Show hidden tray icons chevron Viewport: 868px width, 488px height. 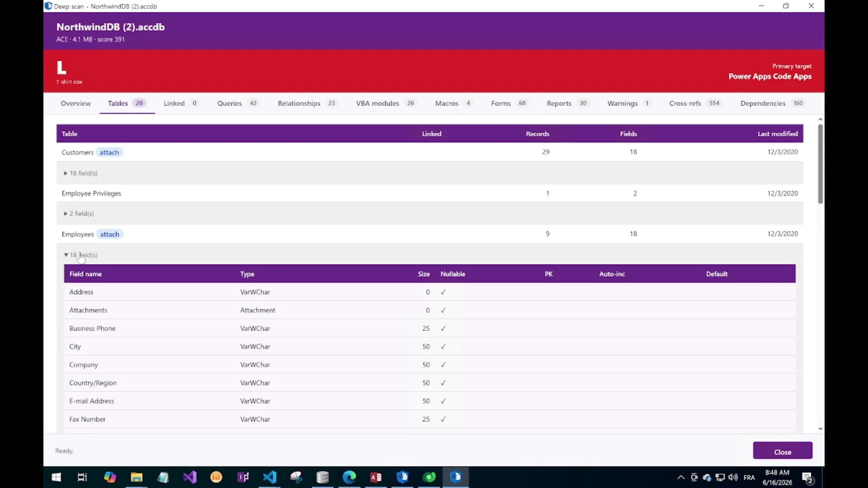tap(680, 478)
